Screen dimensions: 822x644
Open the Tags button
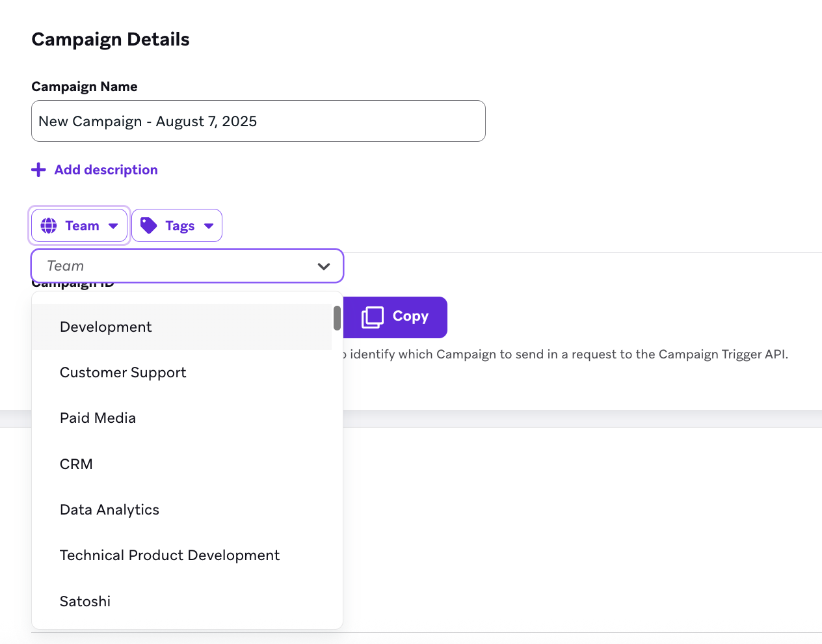(x=177, y=226)
